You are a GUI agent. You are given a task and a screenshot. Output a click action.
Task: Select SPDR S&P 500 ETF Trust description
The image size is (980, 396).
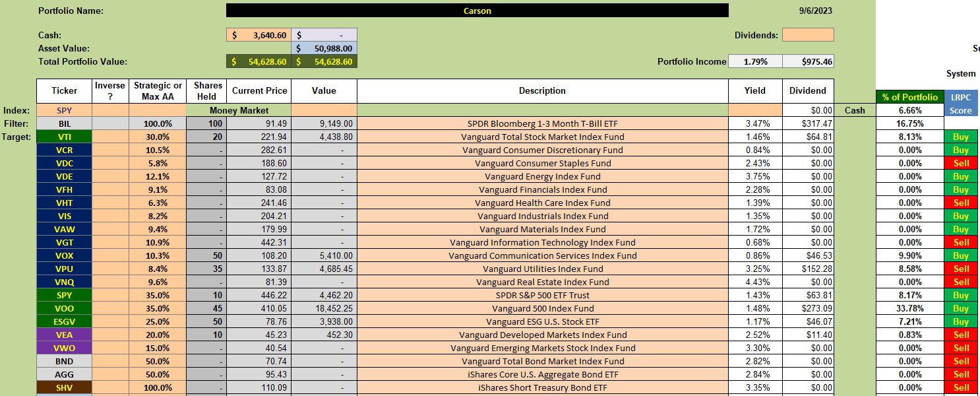pos(542,295)
